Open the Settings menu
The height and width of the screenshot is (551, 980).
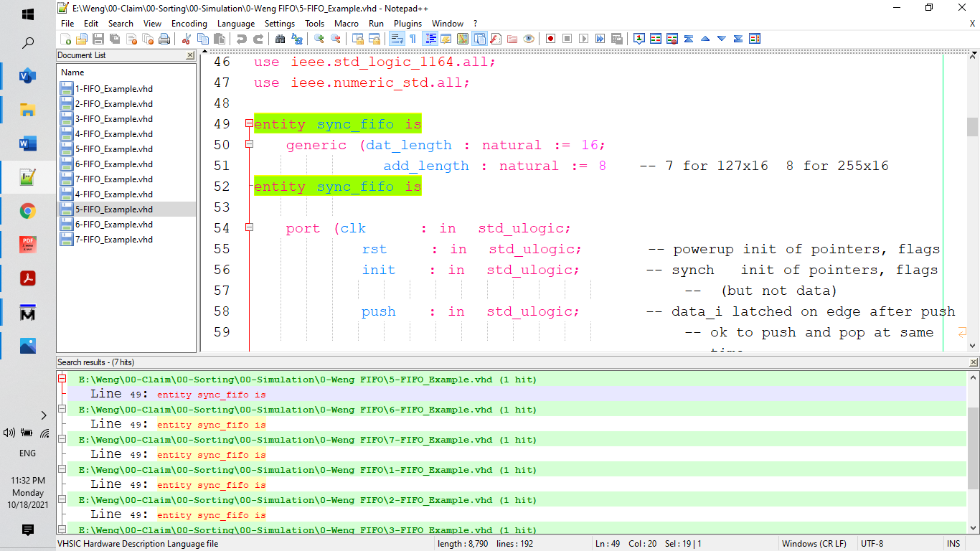[x=280, y=24]
